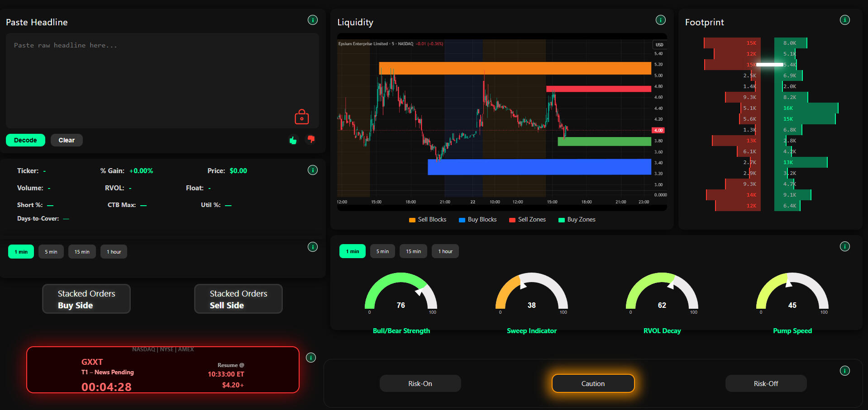The height and width of the screenshot is (410, 868).
Task: Select 15 min timeframe above the gauges
Action: point(413,251)
